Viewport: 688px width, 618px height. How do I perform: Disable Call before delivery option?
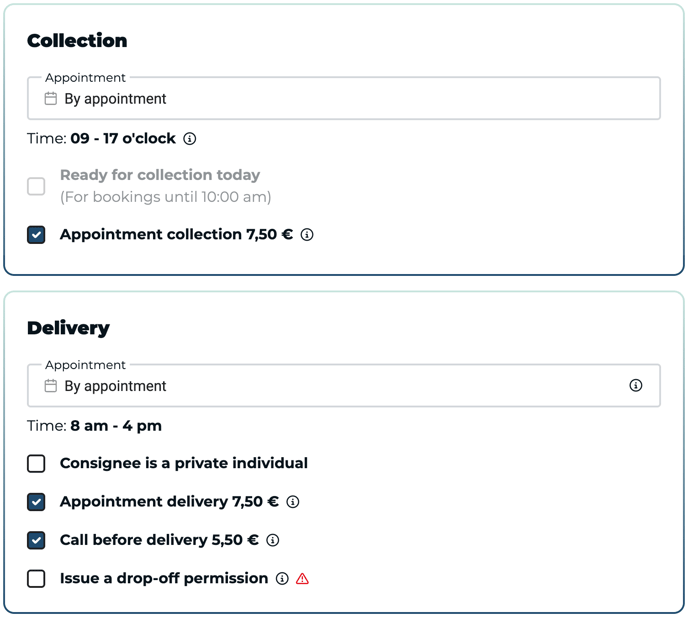(x=36, y=540)
